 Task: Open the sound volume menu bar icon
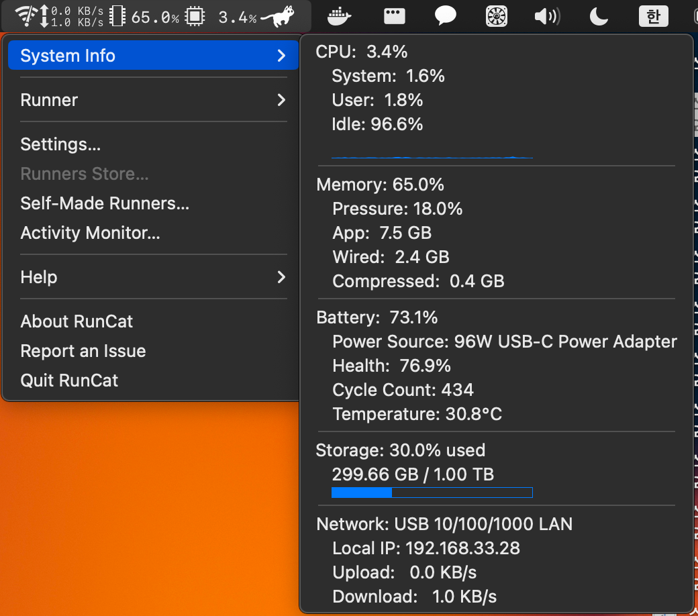point(547,17)
